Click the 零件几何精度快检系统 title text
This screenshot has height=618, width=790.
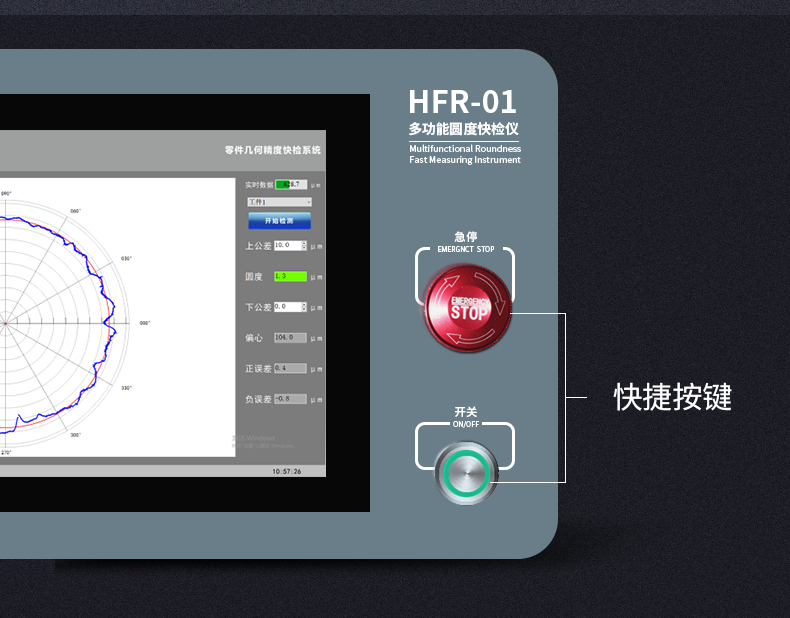273,150
